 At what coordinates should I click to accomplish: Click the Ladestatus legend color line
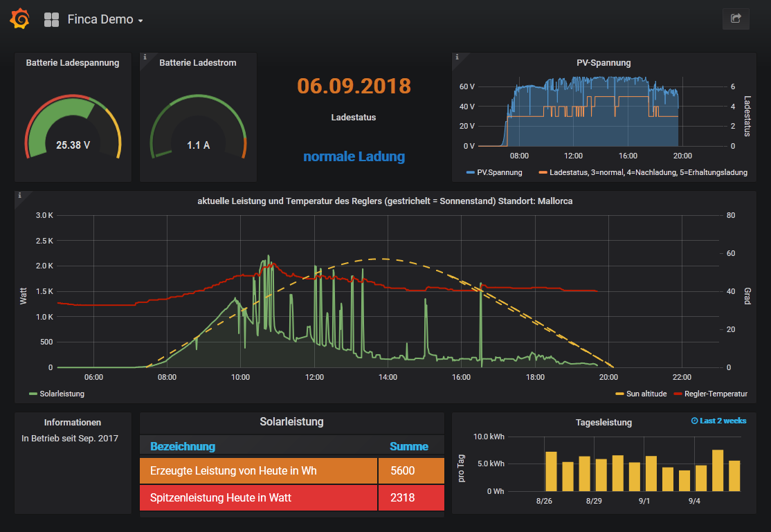(543, 172)
